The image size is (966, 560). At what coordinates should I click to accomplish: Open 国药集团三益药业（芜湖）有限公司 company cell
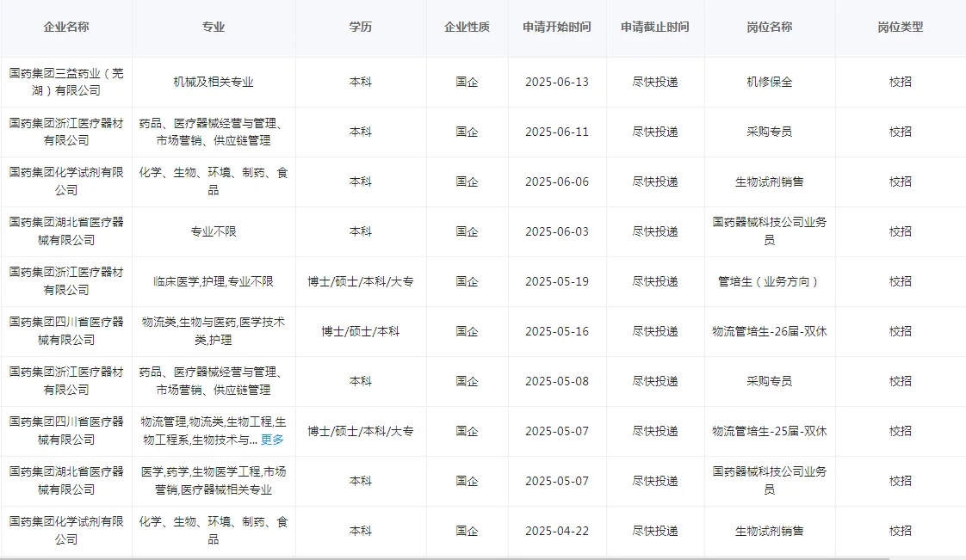tap(66, 82)
